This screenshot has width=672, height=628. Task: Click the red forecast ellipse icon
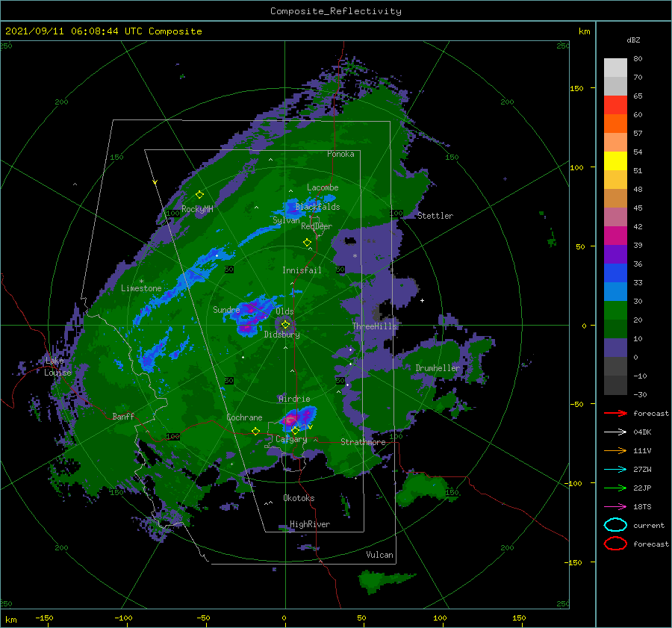[615, 544]
